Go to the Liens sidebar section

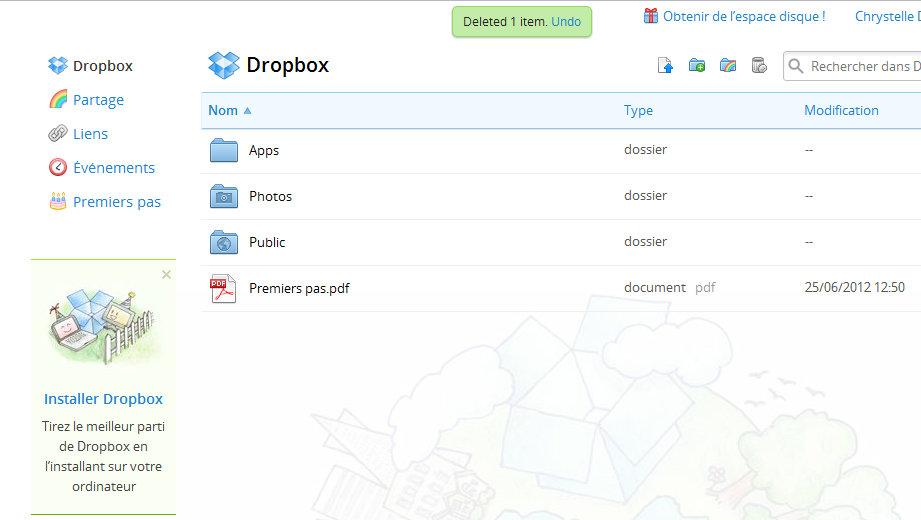(90, 134)
